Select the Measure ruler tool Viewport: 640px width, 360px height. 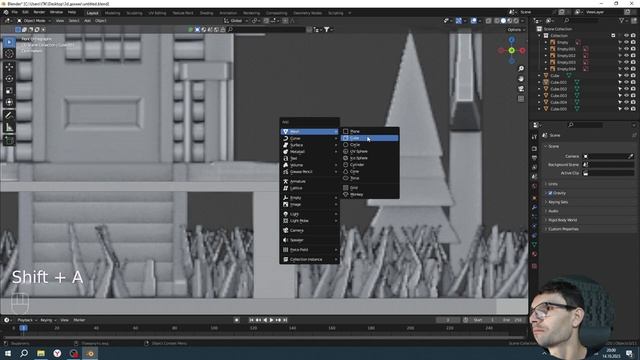9,128
